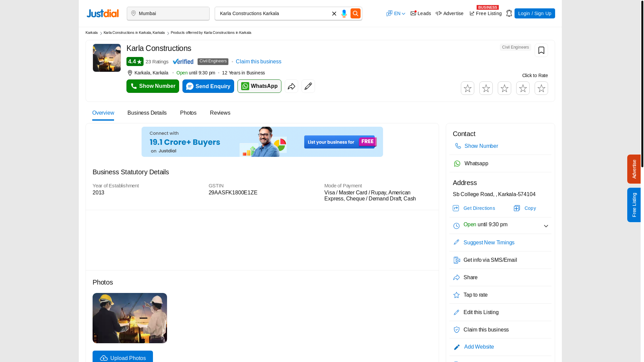
Task: Activate voice search microphone icon
Action: 344,13
